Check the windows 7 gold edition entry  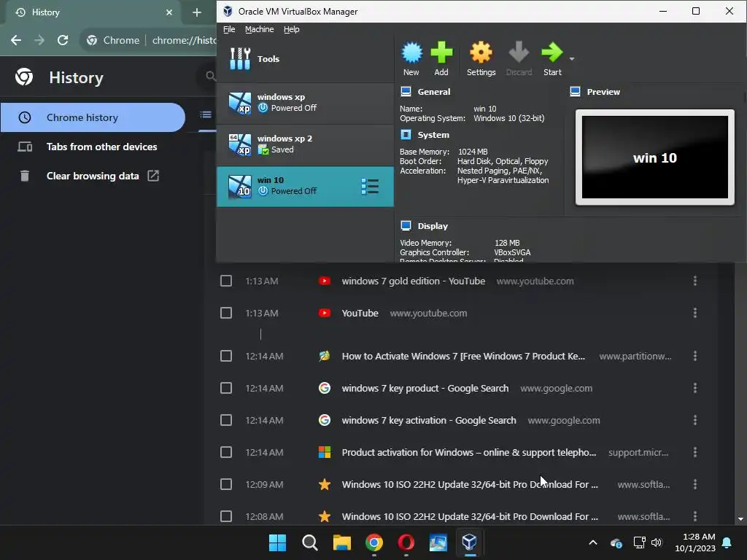coord(226,281)
